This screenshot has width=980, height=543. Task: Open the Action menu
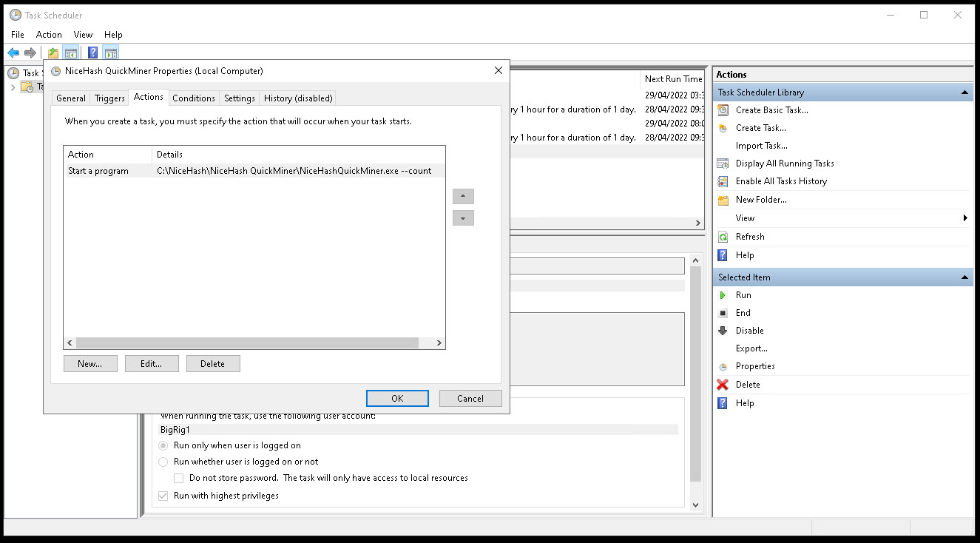click(49, 34)
